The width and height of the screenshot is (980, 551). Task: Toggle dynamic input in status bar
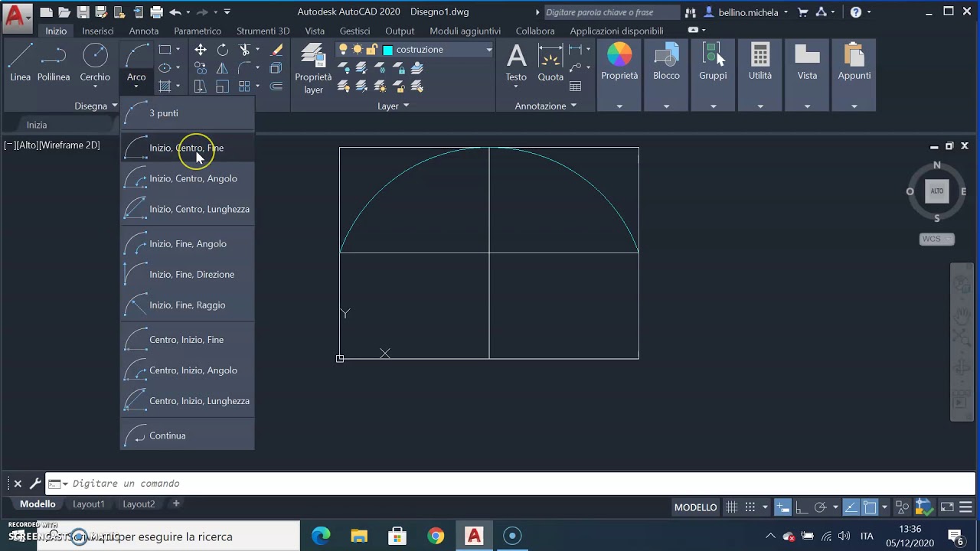782,507
